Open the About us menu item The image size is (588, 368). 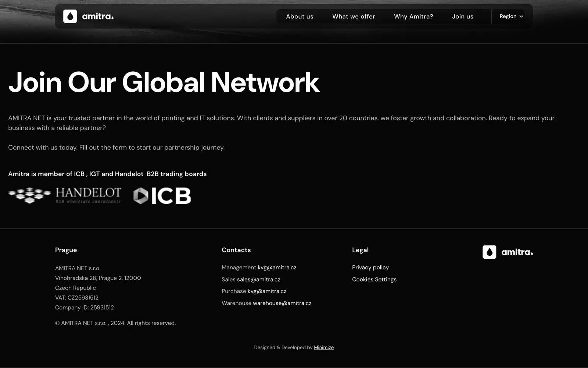(x=300, y=17)
